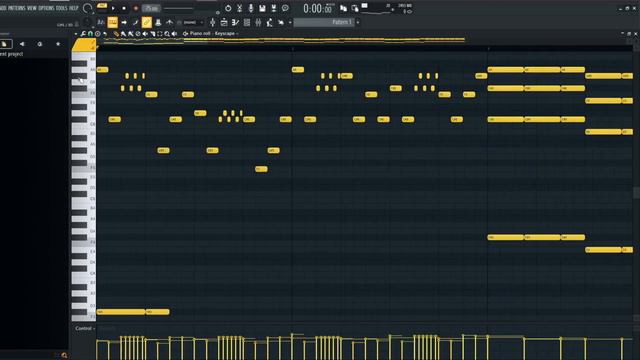Viewport: 640px width, 360px height.
Task: Toggle the metronome button
Action: pyautogui.click(x=228, y=8)
